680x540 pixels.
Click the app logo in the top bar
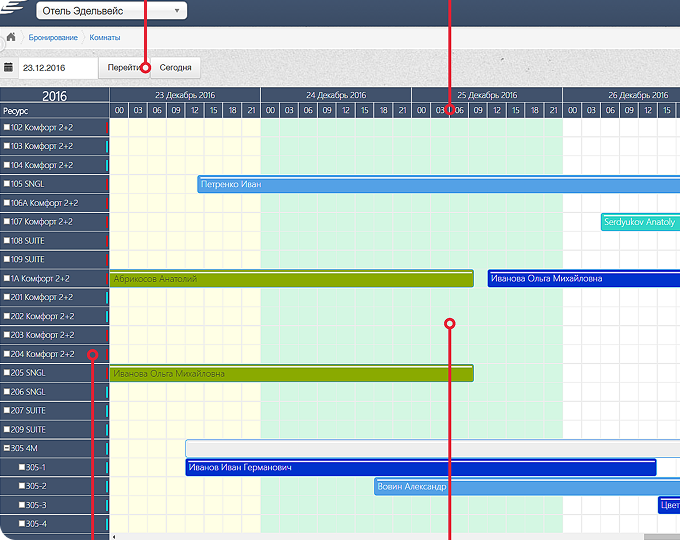click(12, 7)
